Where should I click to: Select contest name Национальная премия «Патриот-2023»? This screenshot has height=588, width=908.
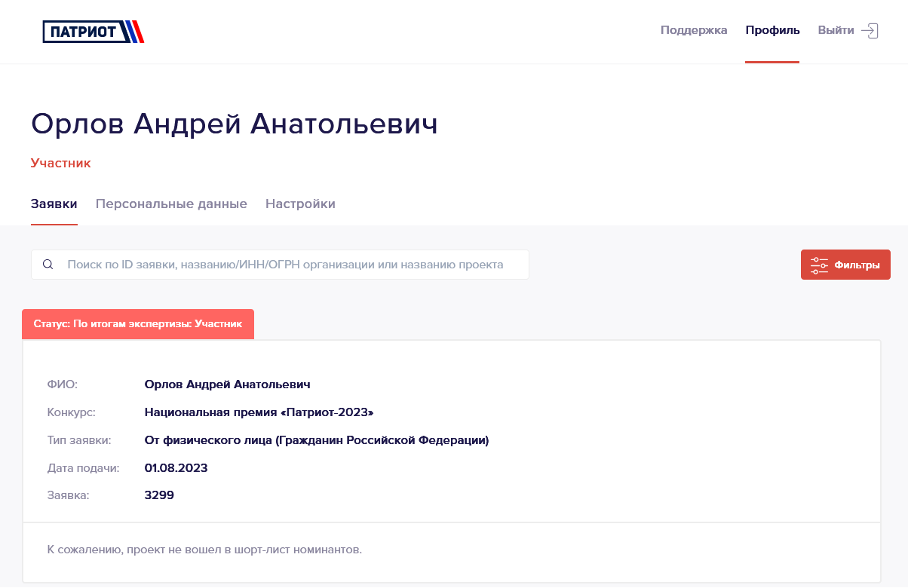point(259,412)
